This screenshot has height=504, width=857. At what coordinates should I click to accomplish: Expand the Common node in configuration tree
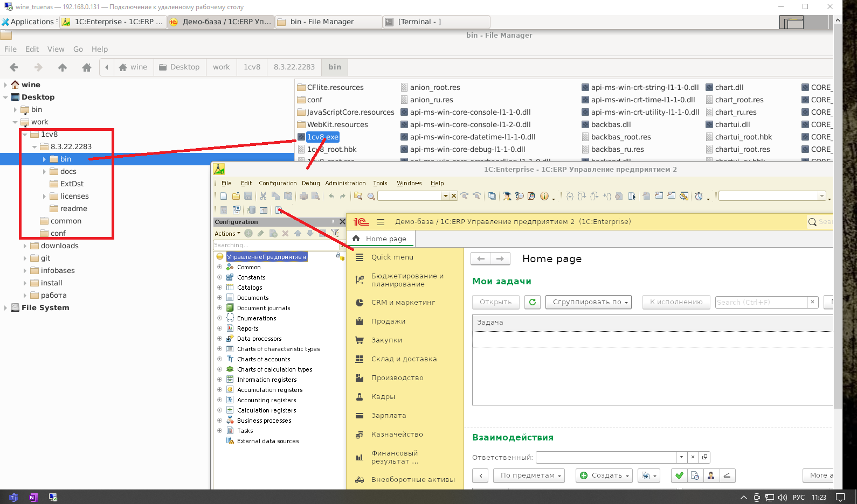click(x=219, y=267)
